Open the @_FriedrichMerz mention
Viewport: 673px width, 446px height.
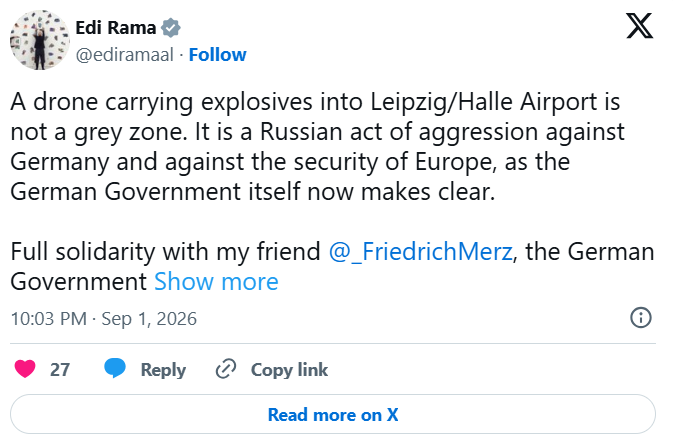point(421,252)
